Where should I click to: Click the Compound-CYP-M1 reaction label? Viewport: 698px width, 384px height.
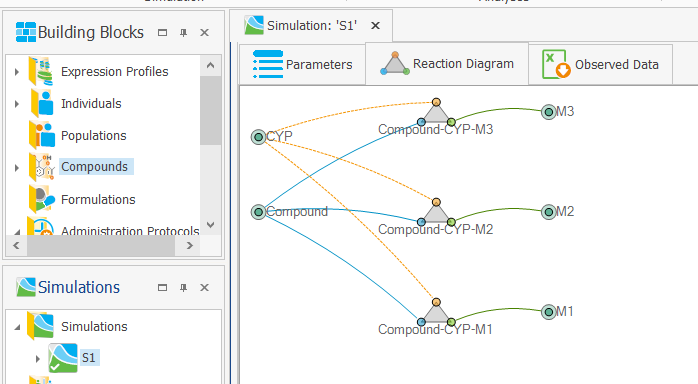click(435, 330)
